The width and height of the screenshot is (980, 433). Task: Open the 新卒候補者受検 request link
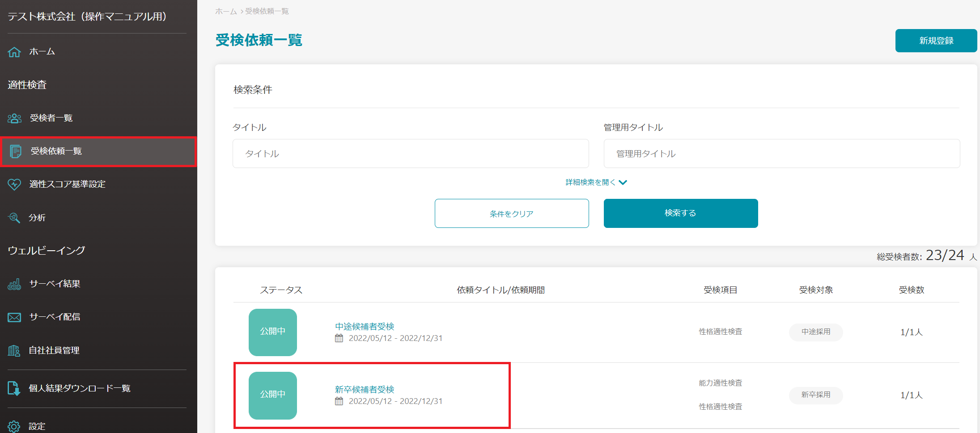(x=365, y=390)
